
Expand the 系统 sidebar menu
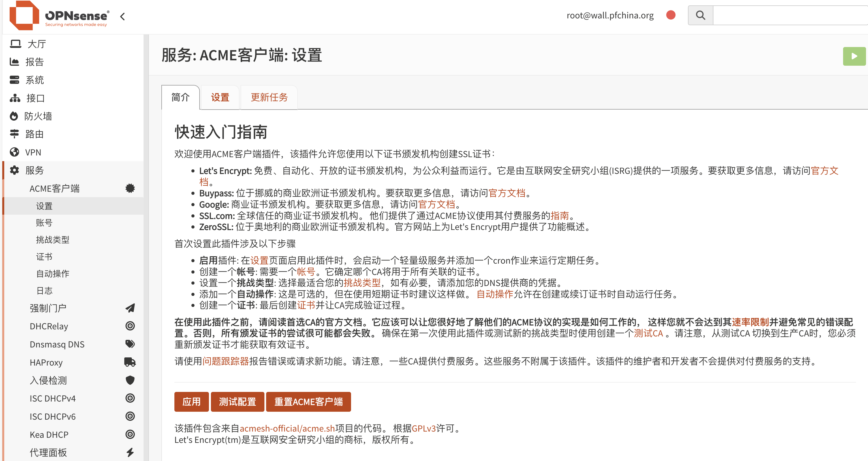[34, 80]
